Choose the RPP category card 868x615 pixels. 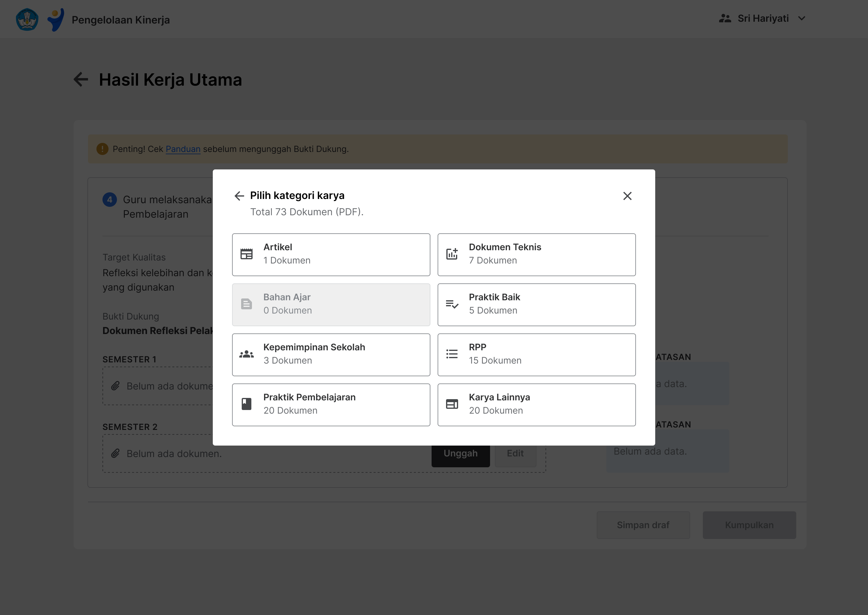(536, 355)
